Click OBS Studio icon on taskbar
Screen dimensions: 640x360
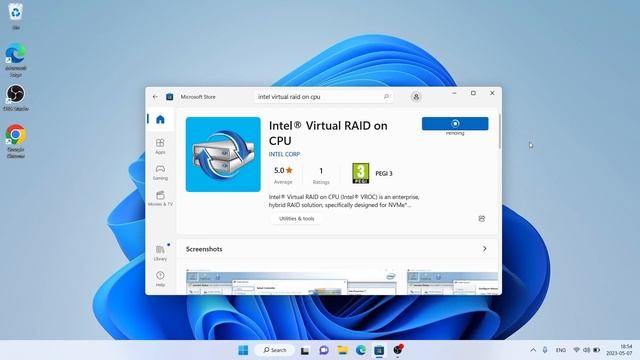(398, 350)
